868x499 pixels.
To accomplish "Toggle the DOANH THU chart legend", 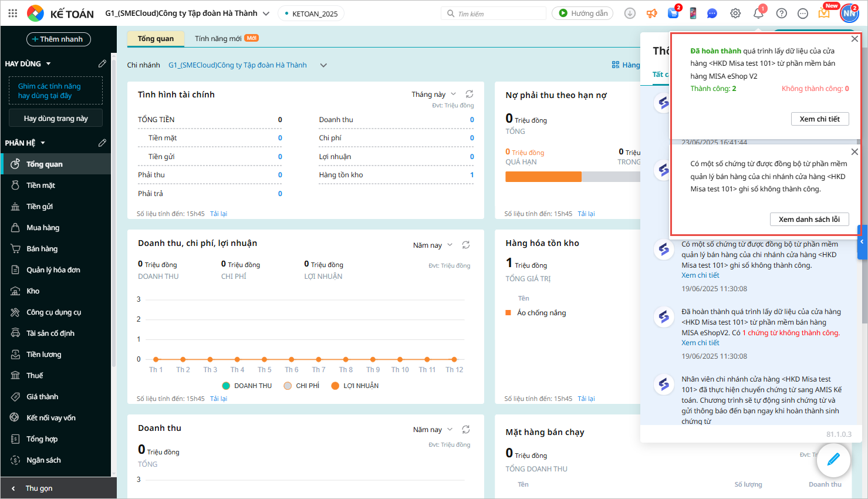I will (247, 386).
